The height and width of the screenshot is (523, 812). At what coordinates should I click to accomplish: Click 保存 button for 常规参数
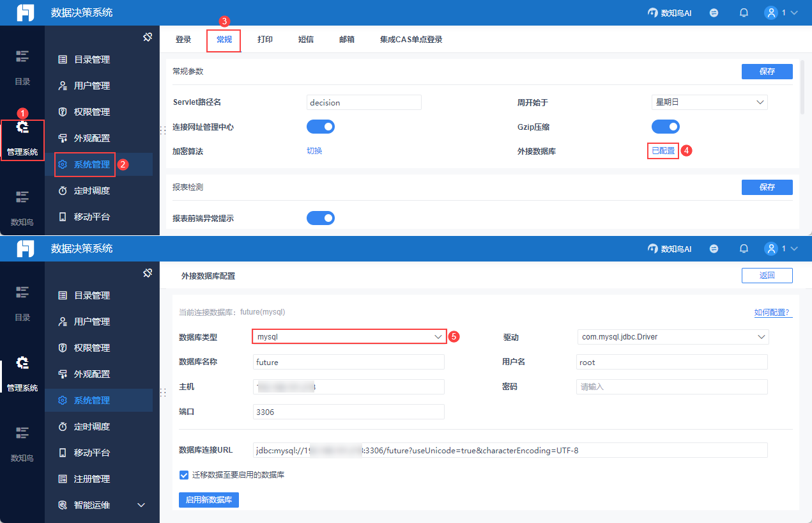(767, 72)
